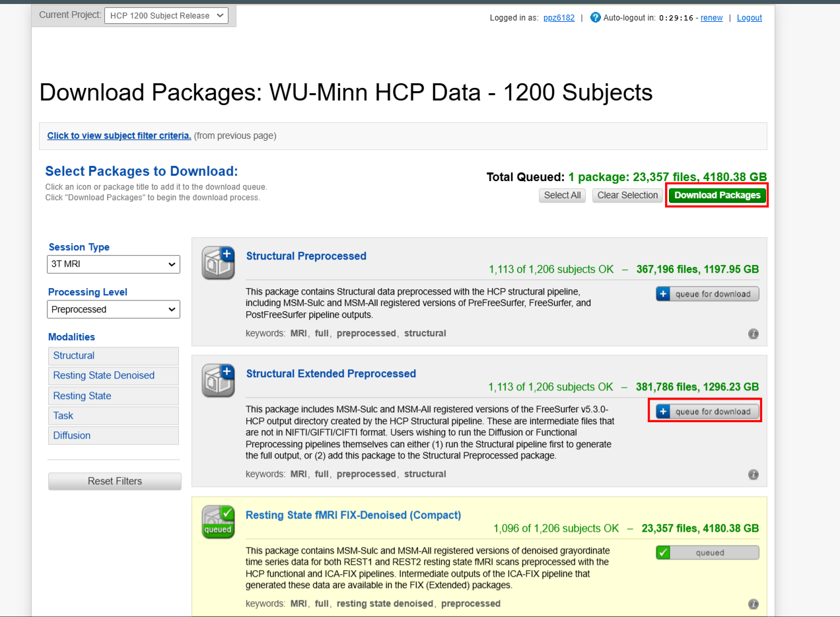Queue Structural Extended Preprocessed for download

pos(707,412)
